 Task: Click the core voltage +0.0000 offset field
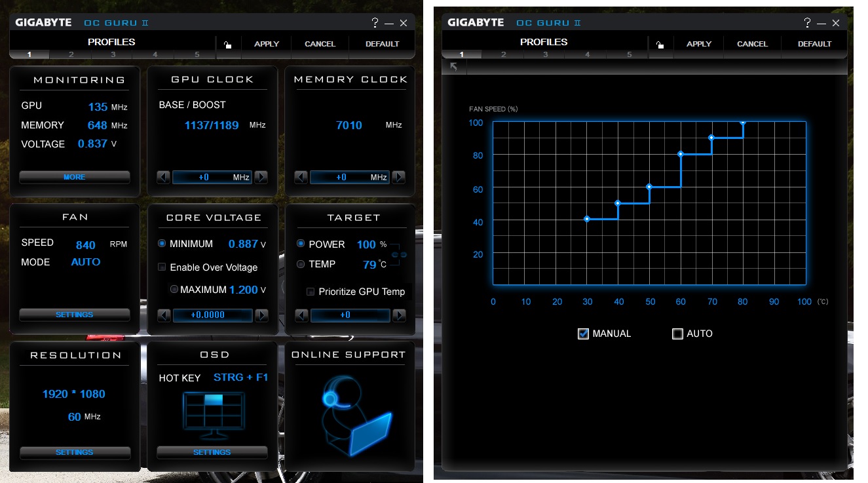point(213,315)
